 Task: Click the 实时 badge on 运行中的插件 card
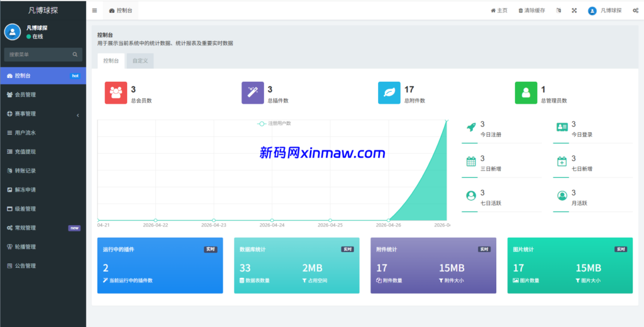[210, 250]
